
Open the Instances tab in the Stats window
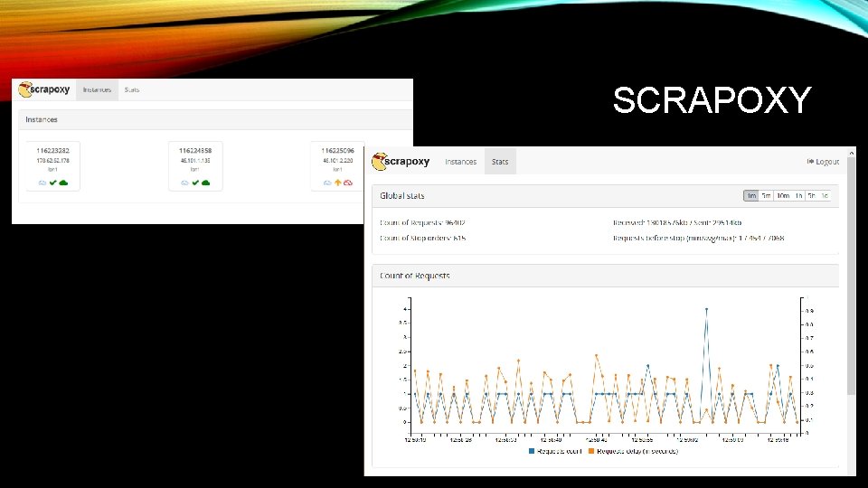(x=460, y=162)
